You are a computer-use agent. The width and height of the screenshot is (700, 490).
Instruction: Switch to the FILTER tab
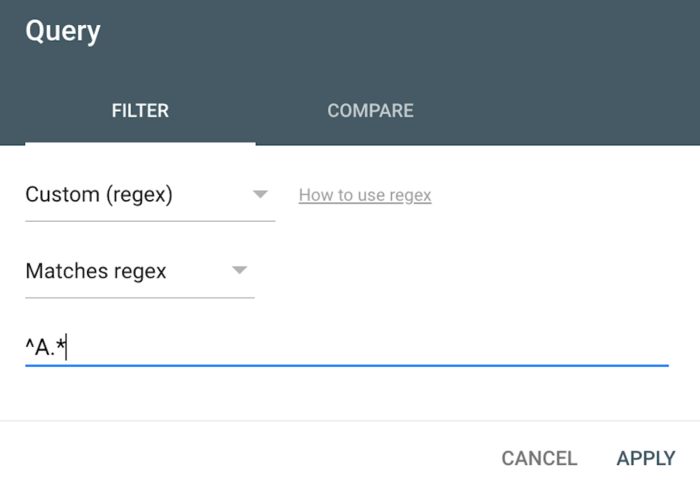(140, 111)
